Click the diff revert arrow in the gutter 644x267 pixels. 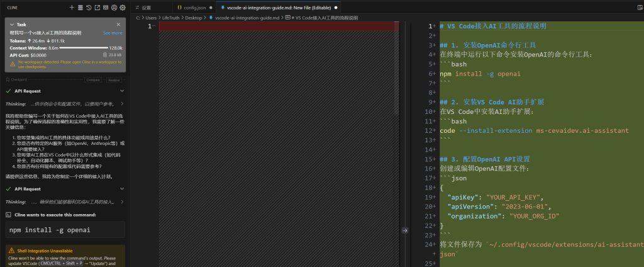coord(405,230)
